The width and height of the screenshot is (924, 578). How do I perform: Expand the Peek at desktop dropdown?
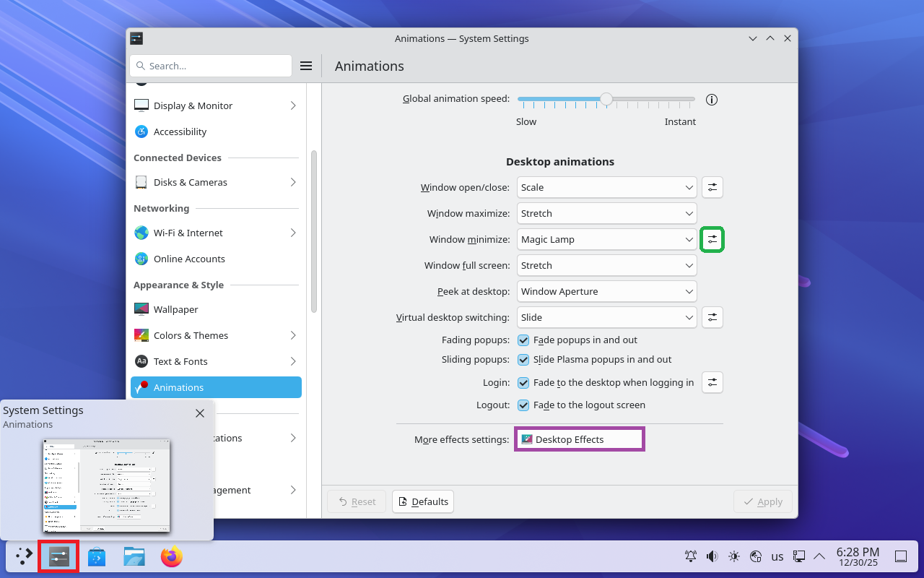606,291
